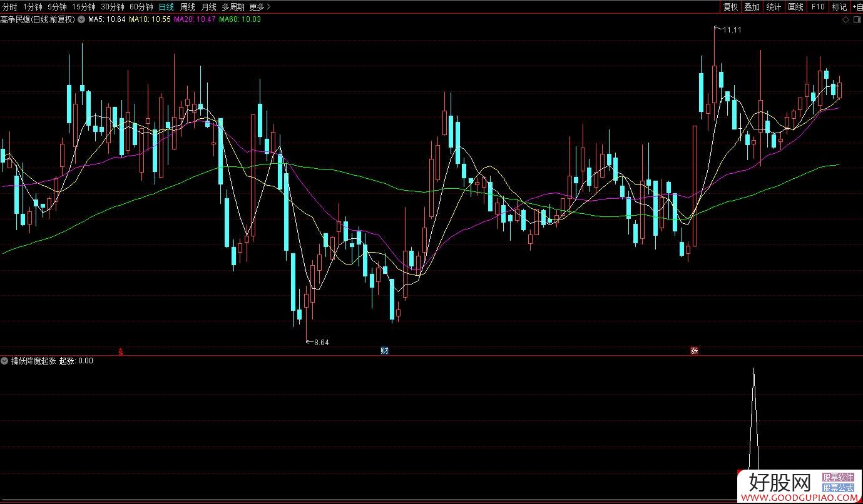Click the 复权 adjustment button
The image size is (863, 504).
click(x=731, y=7)
